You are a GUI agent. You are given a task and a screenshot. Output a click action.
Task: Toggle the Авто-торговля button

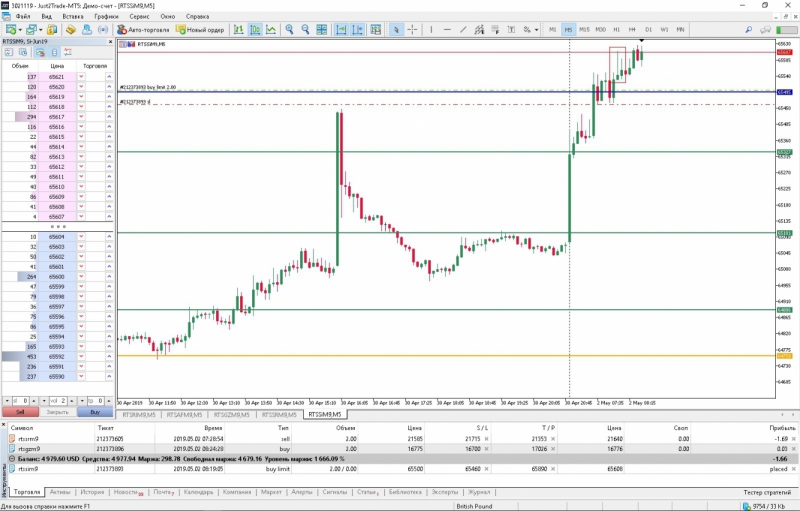(x=143, y=30)
